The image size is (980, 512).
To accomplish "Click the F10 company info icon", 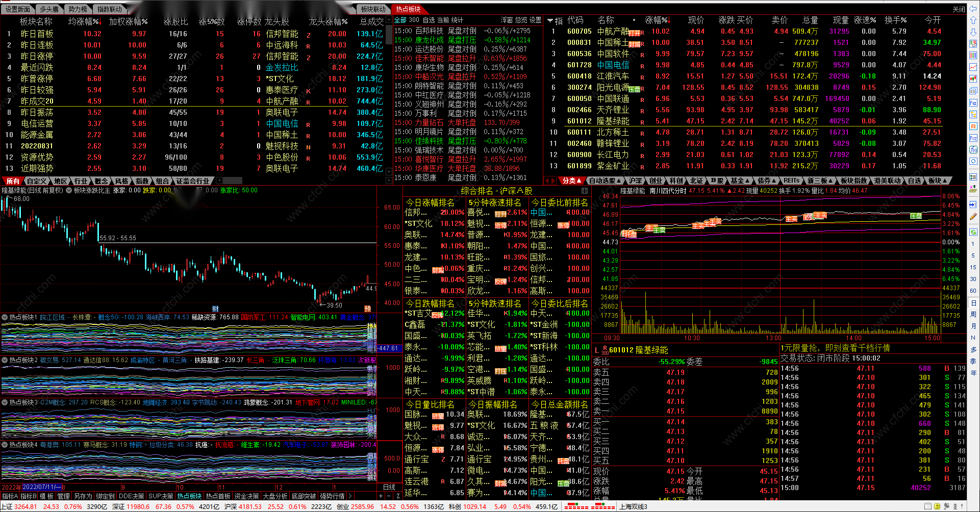I will (973, 103).
